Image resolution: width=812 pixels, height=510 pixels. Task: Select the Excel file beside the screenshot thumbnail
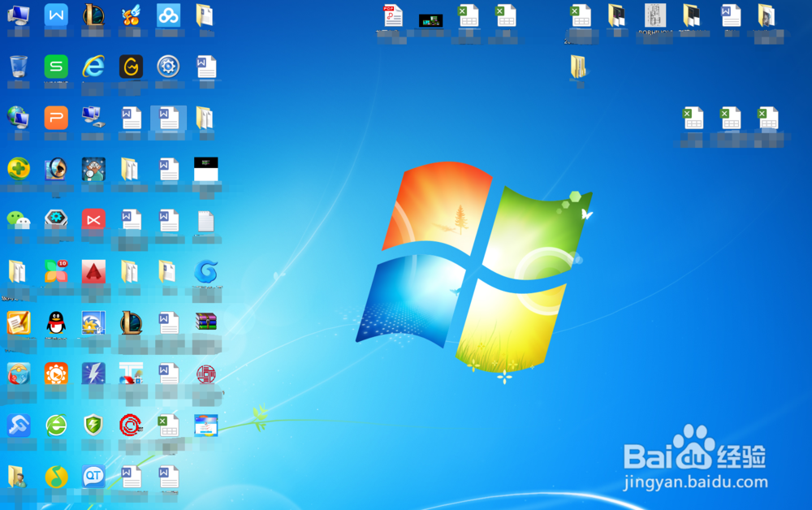coord(168,426)
